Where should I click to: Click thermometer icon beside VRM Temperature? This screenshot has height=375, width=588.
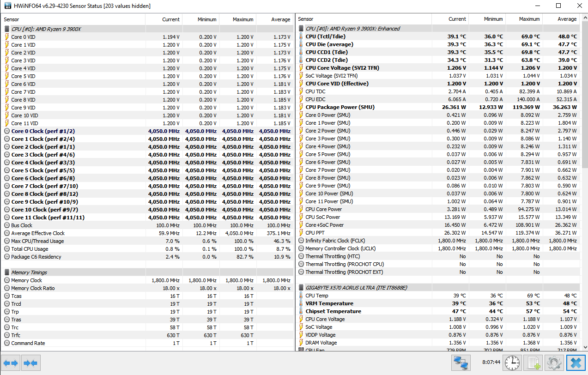(x=301, y=303)
